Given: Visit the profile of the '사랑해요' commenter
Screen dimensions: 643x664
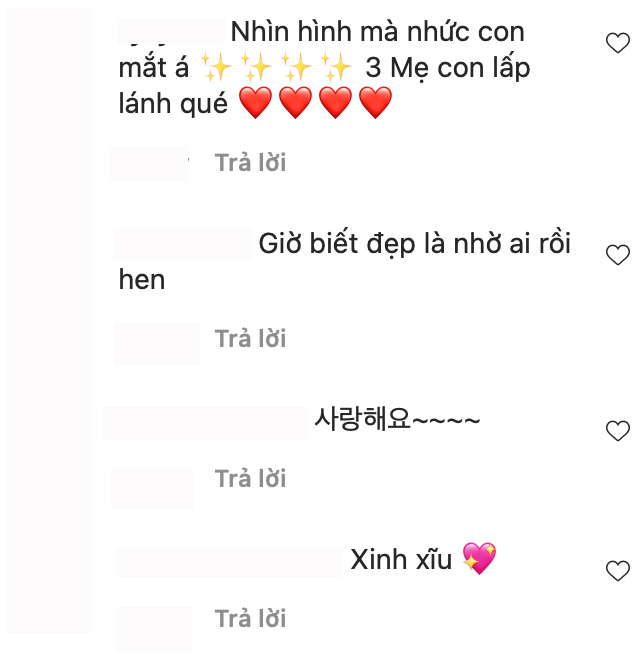Looking at the screenshot, I should click(x=206, y=421).
